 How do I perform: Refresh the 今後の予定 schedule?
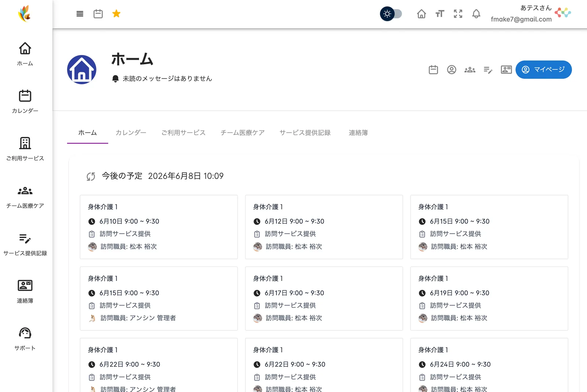(x=91, y=176)
